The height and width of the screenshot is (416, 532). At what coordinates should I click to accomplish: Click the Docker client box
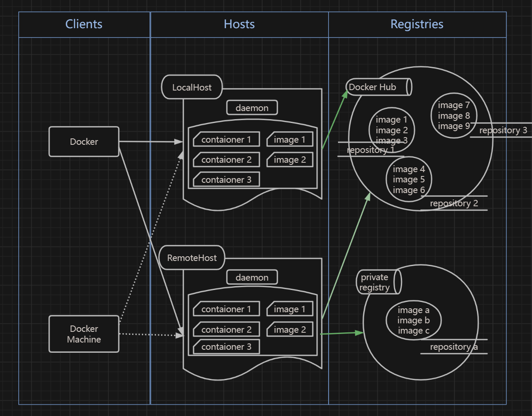tap(84, 142)
